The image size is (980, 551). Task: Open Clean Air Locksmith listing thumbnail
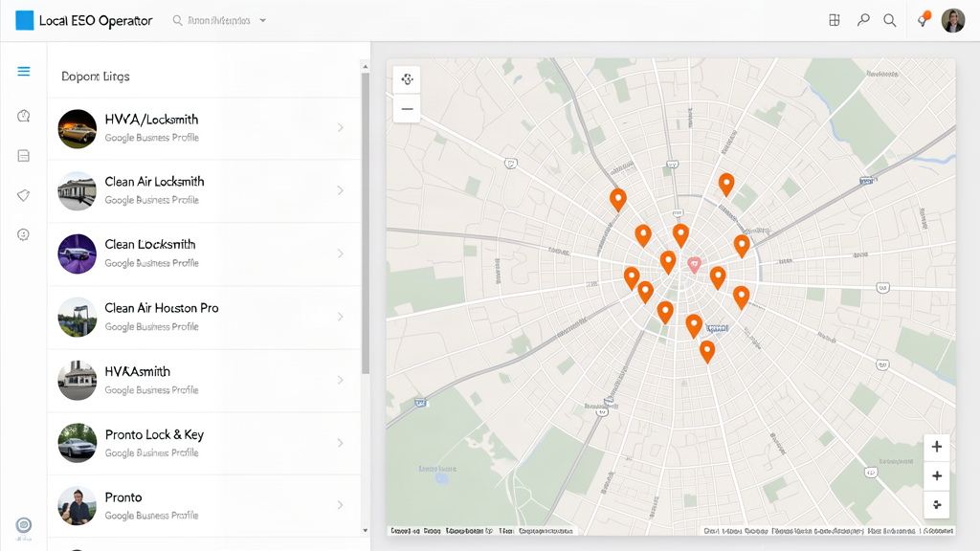[78, 191]
